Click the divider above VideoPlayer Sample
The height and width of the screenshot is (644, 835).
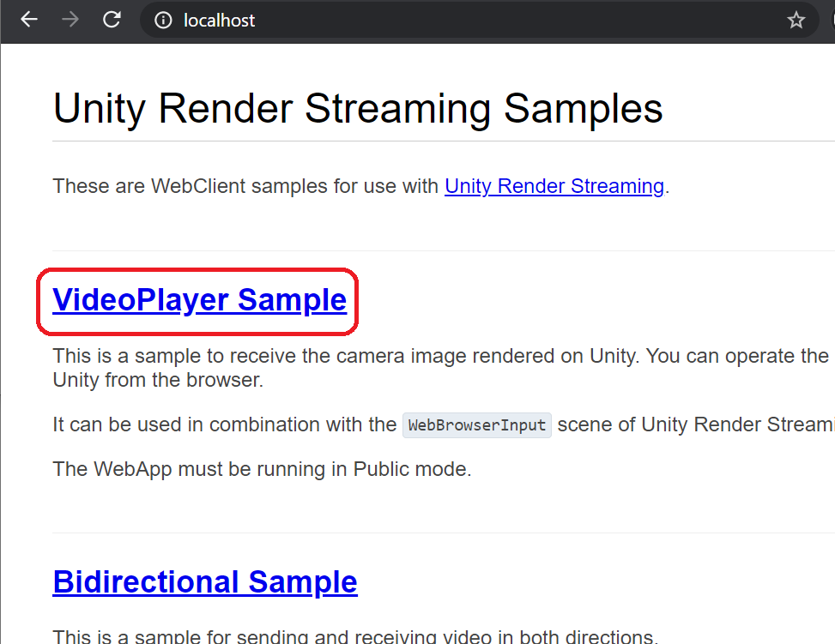coord(429,251)
